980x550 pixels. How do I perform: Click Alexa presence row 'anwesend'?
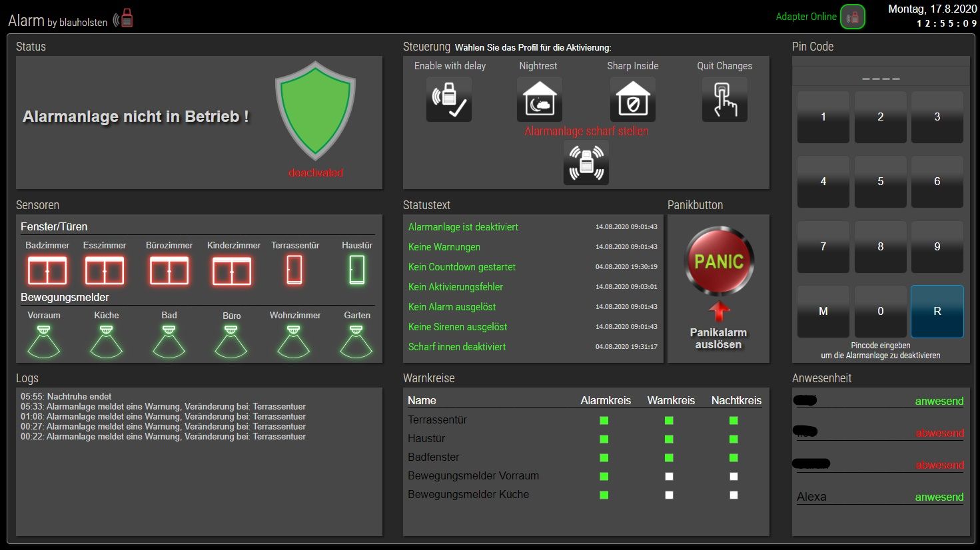pos(939,497)
